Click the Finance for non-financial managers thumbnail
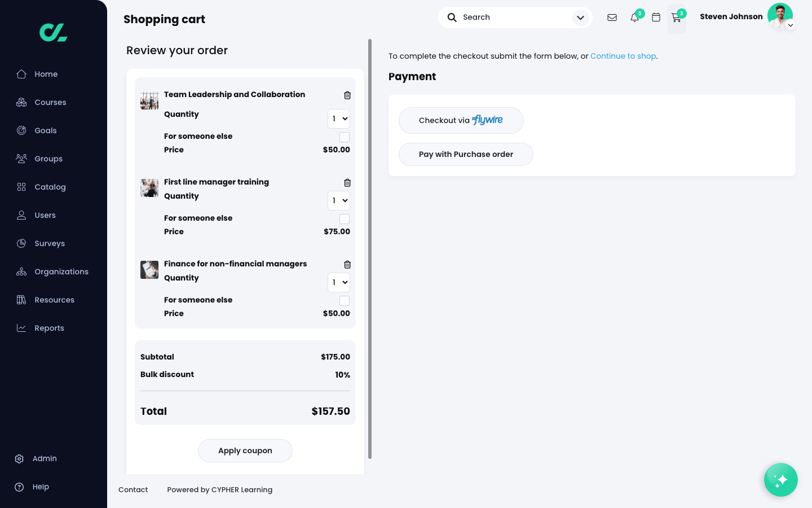 (149, 270)
